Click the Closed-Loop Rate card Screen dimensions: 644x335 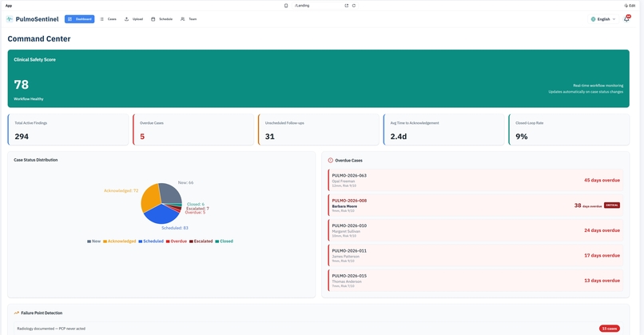click(x=569, y=130)
